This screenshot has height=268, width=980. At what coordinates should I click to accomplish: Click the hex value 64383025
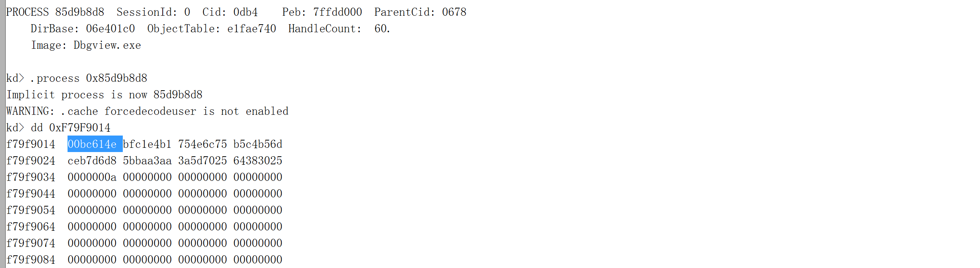[x=257, y=161]
